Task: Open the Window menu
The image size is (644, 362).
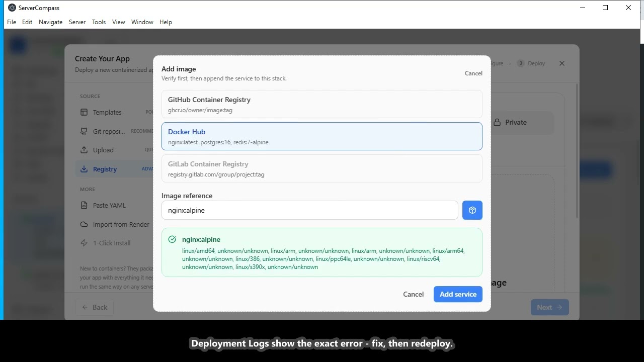Action: tap(142, 22)
